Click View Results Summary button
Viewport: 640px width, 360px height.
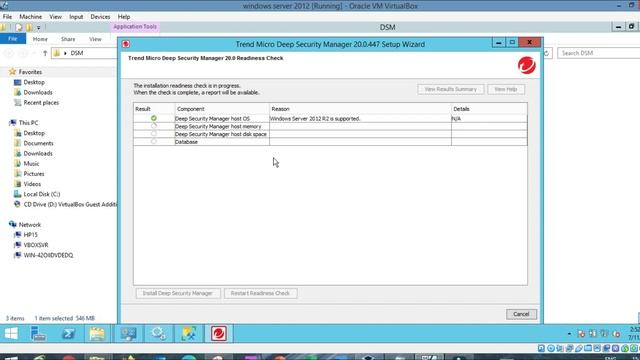(x=451, y=89)
